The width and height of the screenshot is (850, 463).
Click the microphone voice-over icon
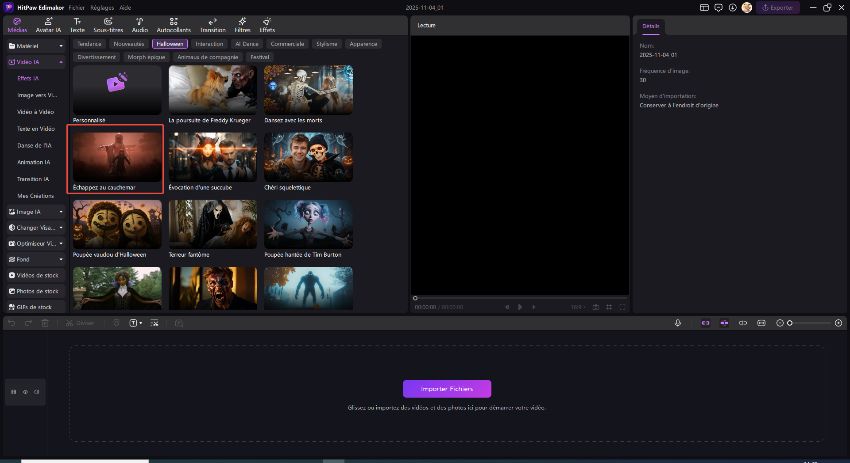678,323
